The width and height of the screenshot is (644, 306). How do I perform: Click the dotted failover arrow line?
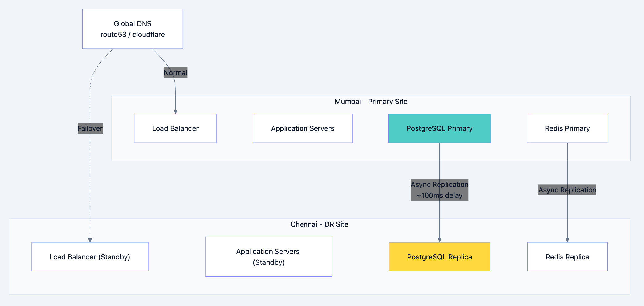(91, 177)
